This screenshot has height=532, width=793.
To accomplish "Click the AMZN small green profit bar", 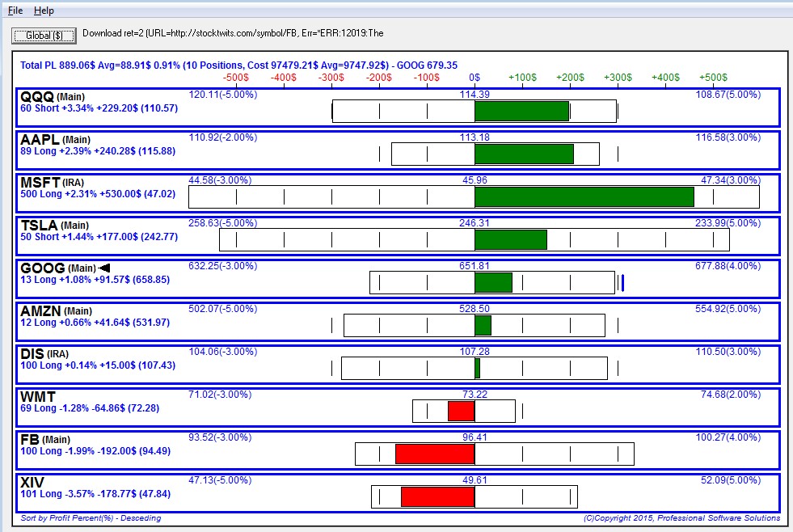I will 483,326.
